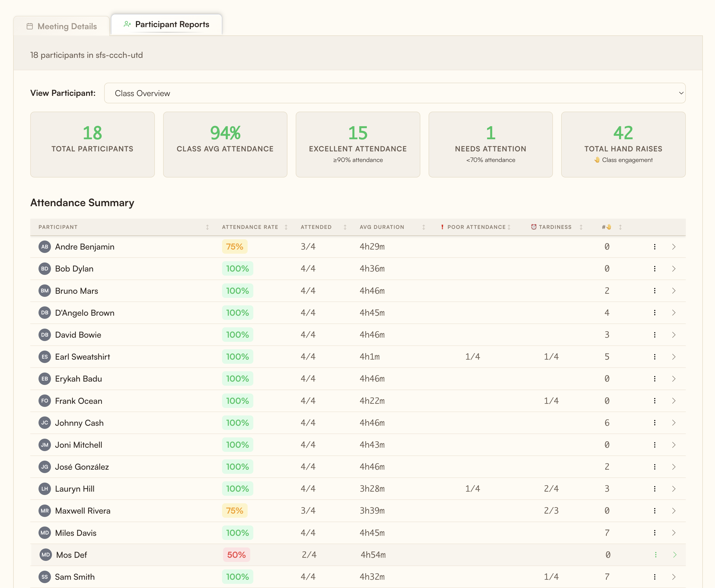Sort the Poor Attendance column
Viewport: 715px width, 588px height.
509,227
